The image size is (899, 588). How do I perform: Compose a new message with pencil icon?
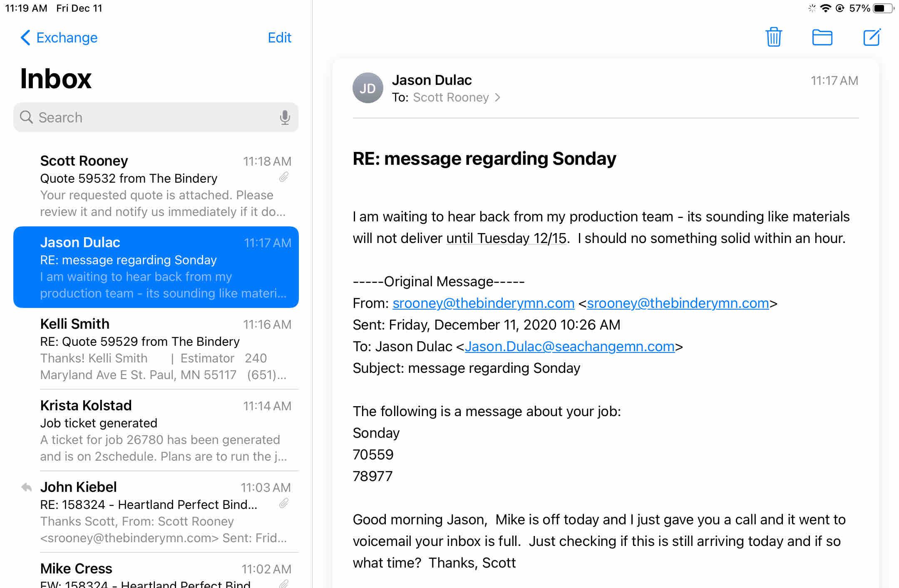872,37
